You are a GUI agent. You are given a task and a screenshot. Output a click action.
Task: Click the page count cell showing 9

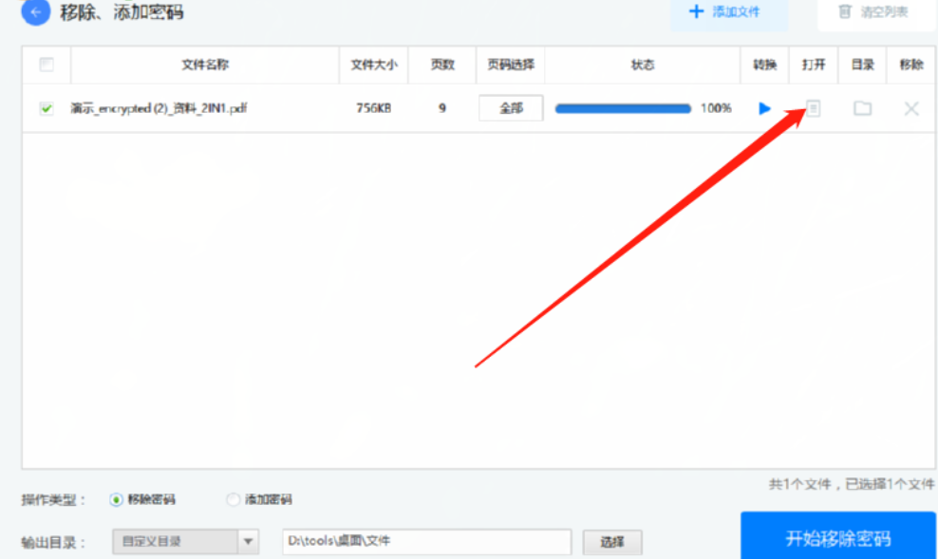pyautogui.click(x=442, y=108)
